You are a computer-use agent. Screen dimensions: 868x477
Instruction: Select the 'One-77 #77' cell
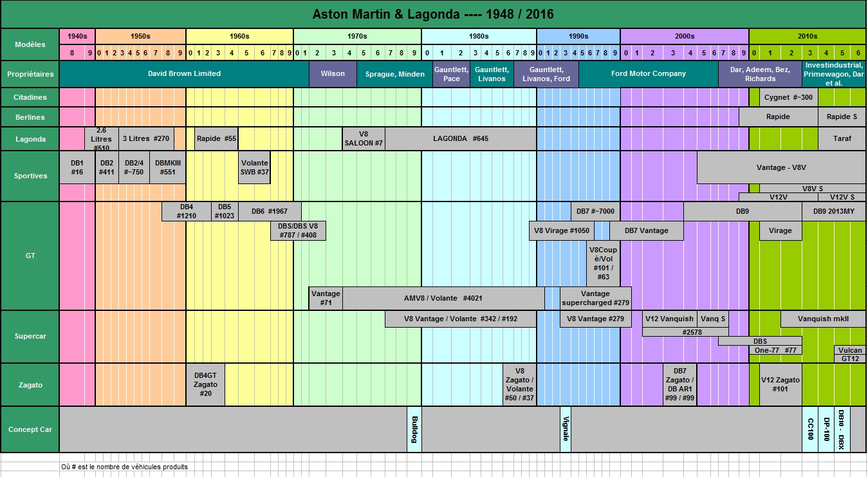775,350
